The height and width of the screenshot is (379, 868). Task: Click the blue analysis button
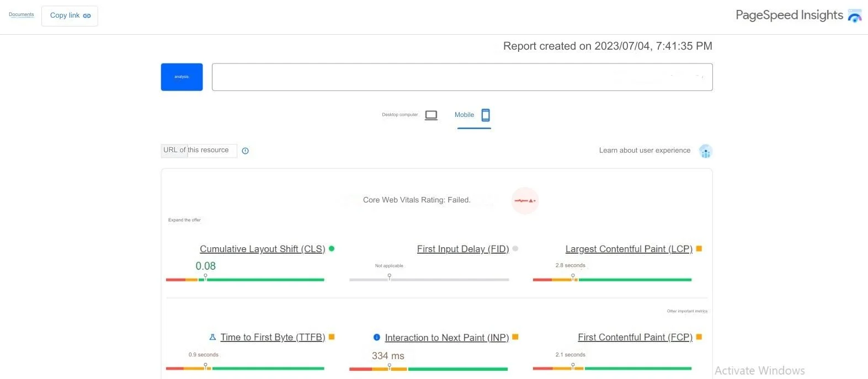(x=182, y=77)
